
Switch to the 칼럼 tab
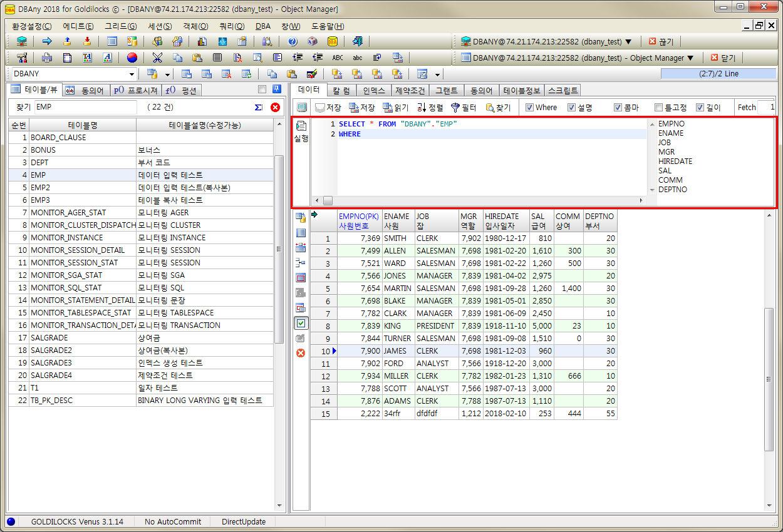(341, 90)
